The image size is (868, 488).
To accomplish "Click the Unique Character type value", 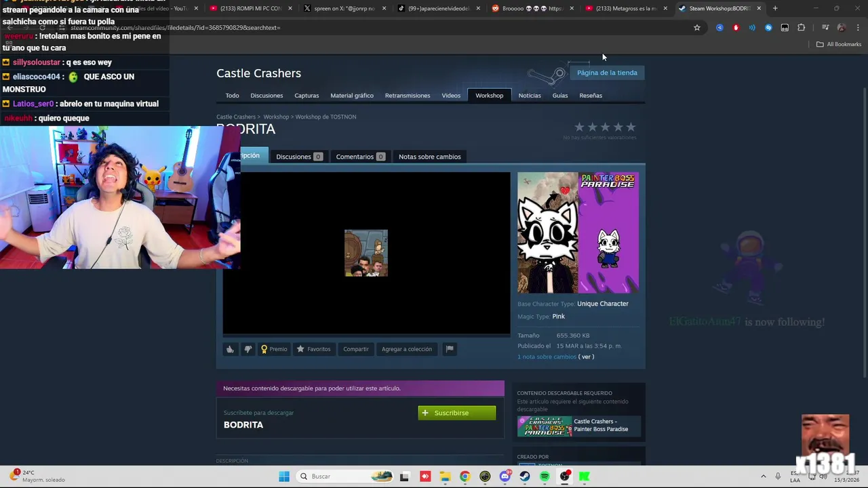I will [x=603, y=304].
